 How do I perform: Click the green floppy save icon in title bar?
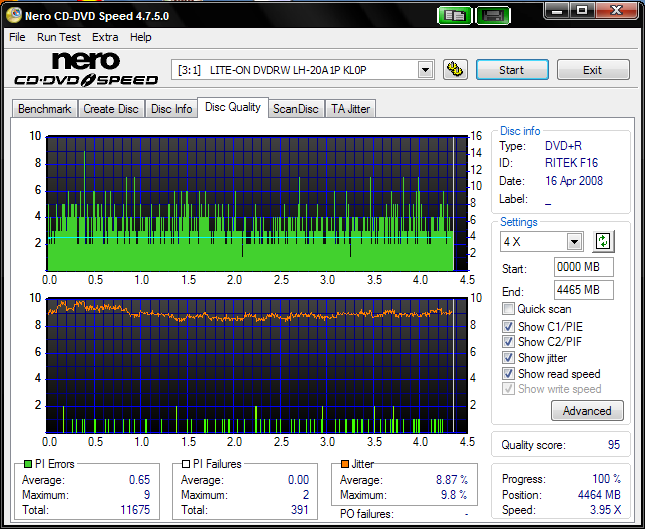tap(493, 16)
